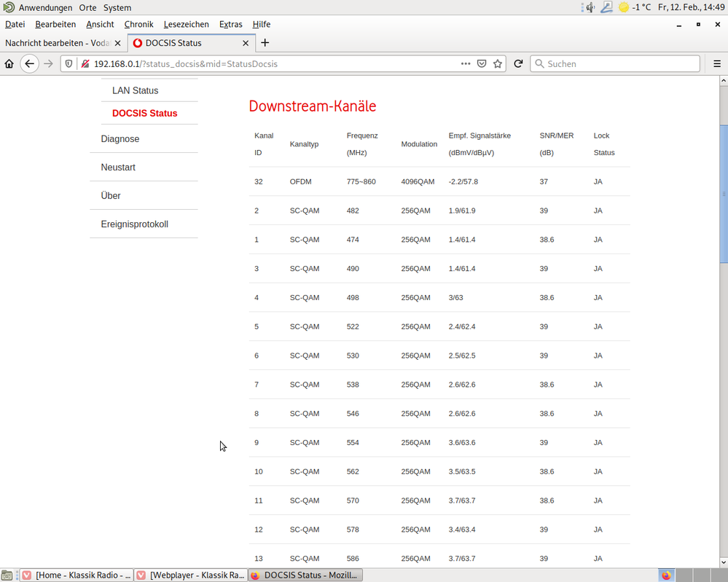Open the Firefox hamburger menu

[x=716, y=64]
